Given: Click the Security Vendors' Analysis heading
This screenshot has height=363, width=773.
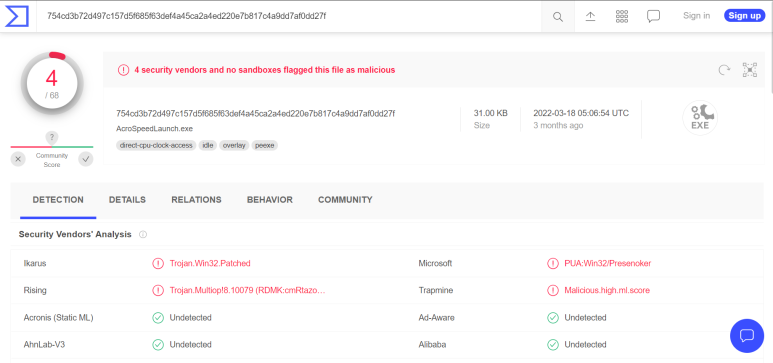Looking at the screenshot, I should coord(75,234).
